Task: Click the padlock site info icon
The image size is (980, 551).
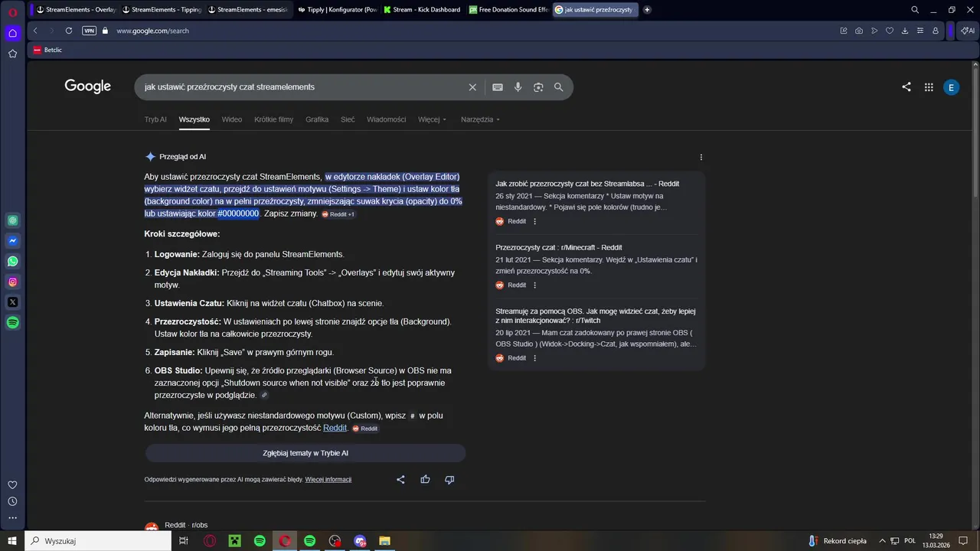Action: 105,31
